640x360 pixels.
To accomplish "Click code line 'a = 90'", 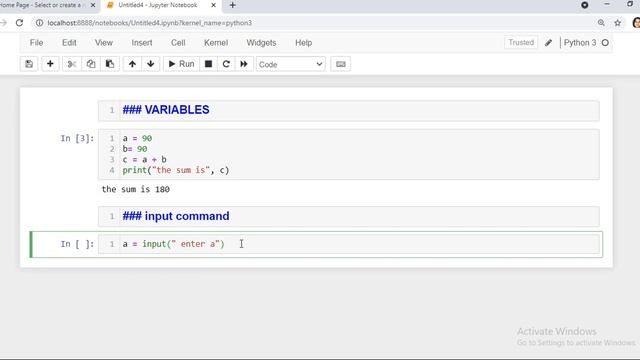I will point(137,138).
